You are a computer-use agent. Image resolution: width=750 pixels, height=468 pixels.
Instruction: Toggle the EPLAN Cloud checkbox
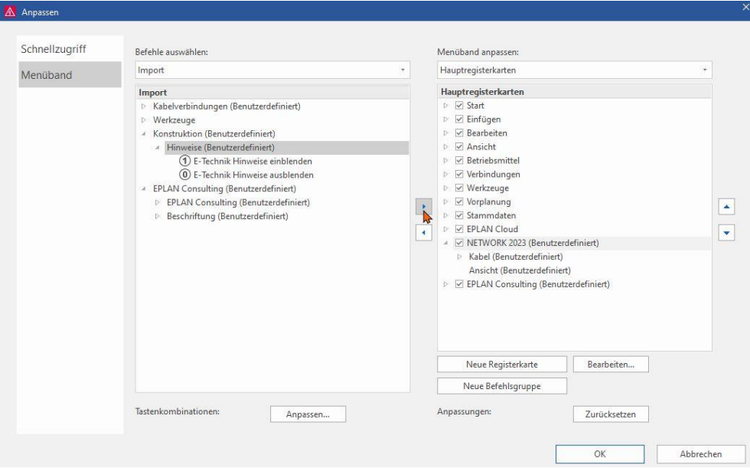click(459, 229)
